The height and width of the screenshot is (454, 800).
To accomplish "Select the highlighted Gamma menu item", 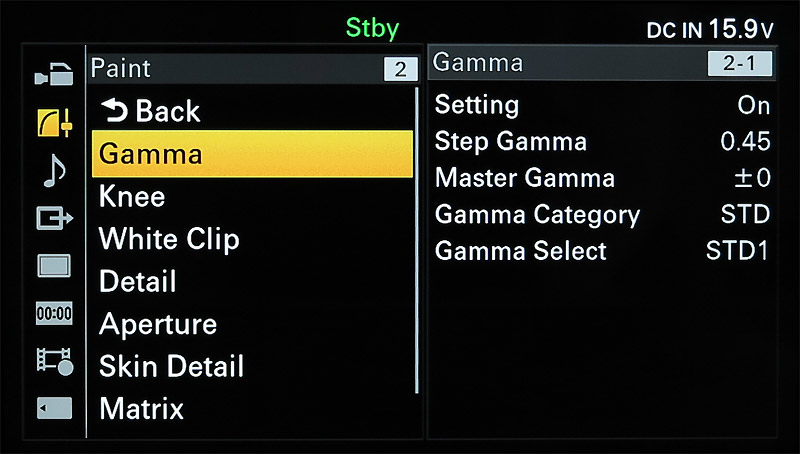I will (252, 154).
